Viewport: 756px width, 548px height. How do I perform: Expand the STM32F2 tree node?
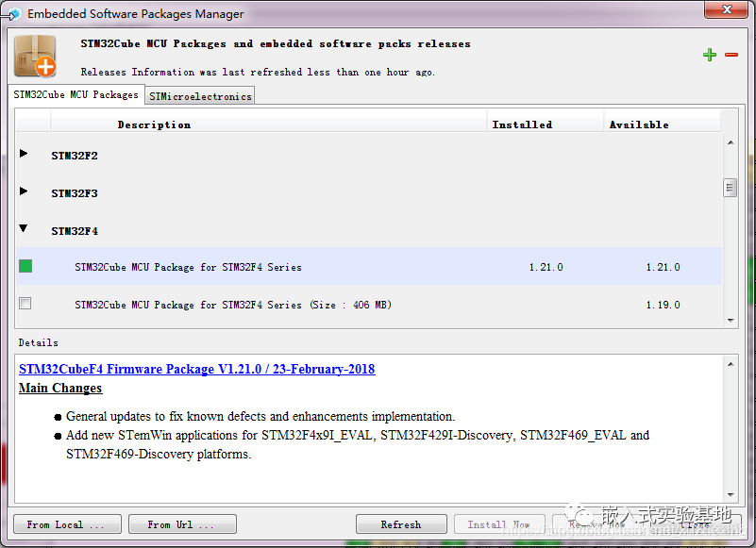pyautogui.click(x=24, y=154)
